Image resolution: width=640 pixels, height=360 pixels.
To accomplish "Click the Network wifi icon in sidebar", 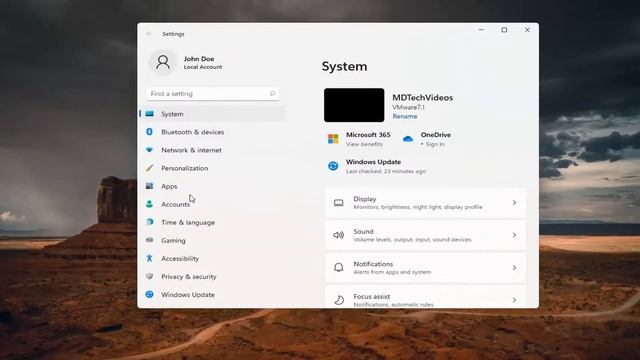I will click(149, 150).
